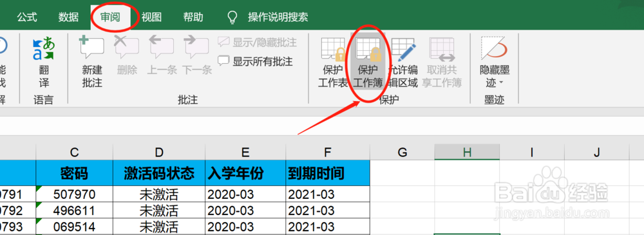644x235 pixels.
Task: Select column E header
Action: coord(245,153)
